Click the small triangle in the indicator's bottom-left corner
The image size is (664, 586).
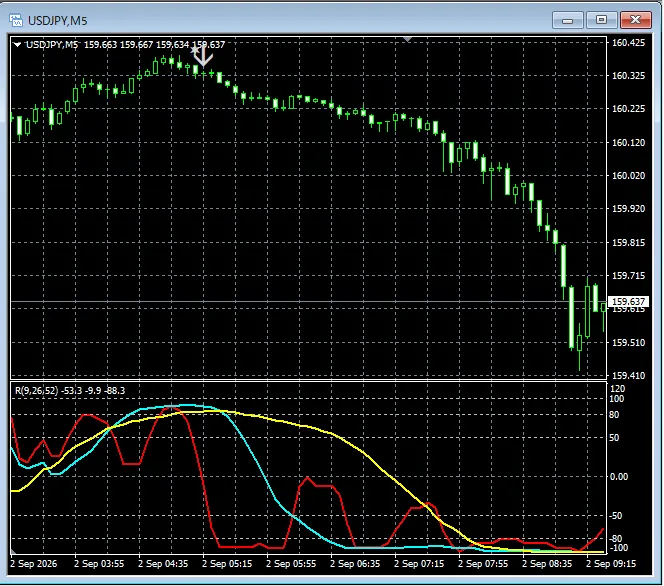[x=13, y=551]
